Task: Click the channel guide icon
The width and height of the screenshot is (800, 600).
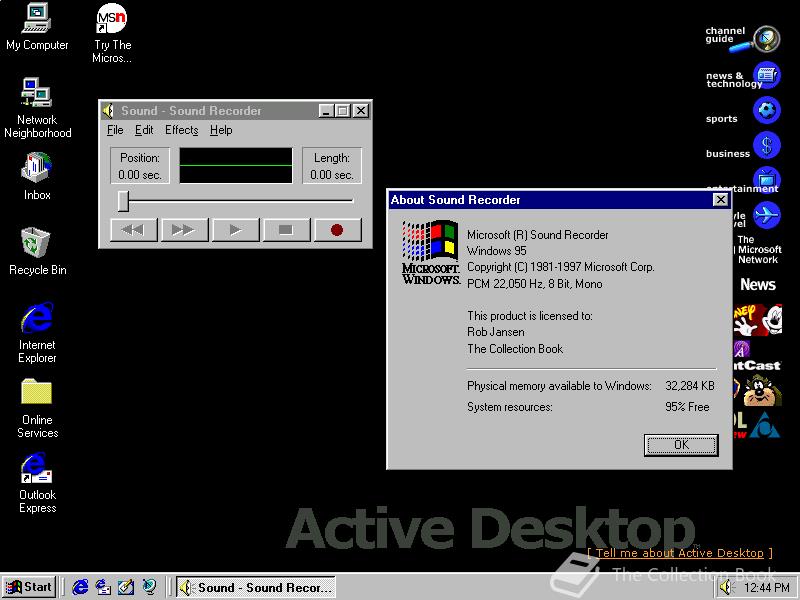Action: click(766, 39)
